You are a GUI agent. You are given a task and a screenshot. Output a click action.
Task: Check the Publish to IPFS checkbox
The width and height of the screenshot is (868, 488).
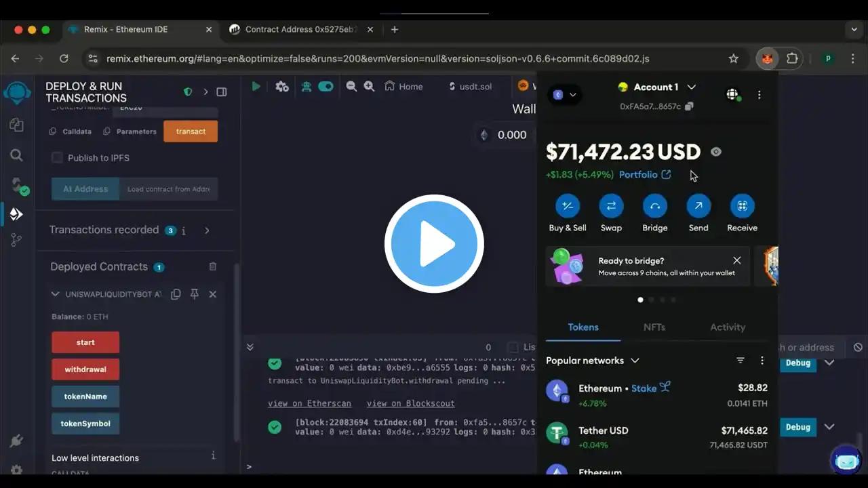click(58, 157)
